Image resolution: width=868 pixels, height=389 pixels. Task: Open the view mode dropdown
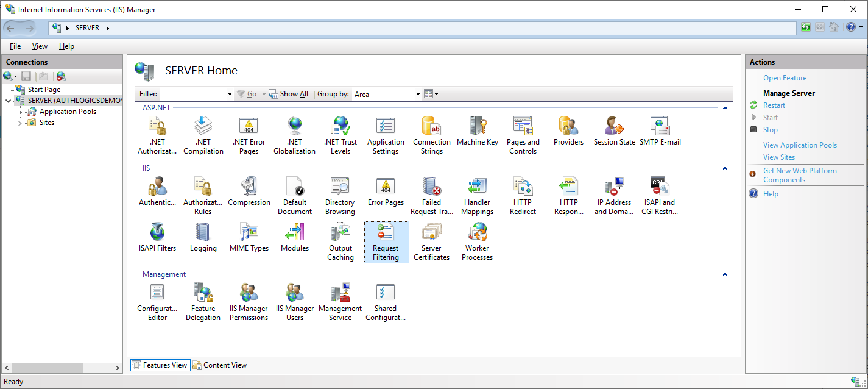click(x=431, y=94)
